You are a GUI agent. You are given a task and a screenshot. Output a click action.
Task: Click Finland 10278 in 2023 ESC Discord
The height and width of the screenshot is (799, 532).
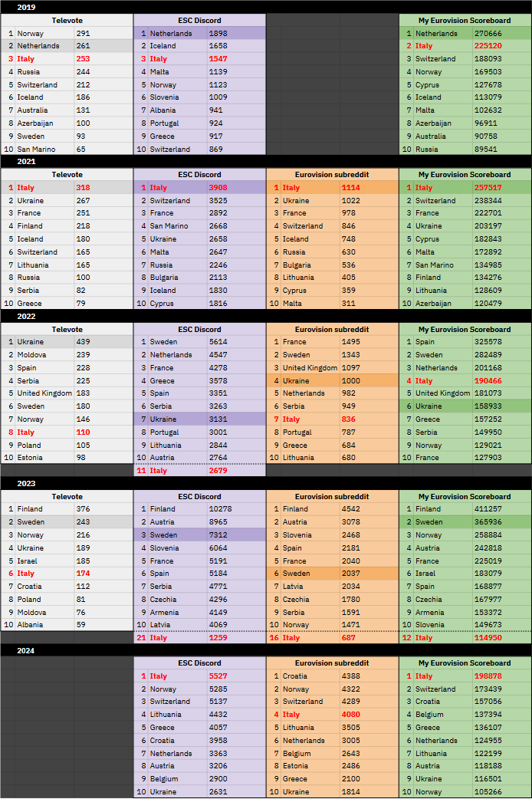[x=200, y=509]
